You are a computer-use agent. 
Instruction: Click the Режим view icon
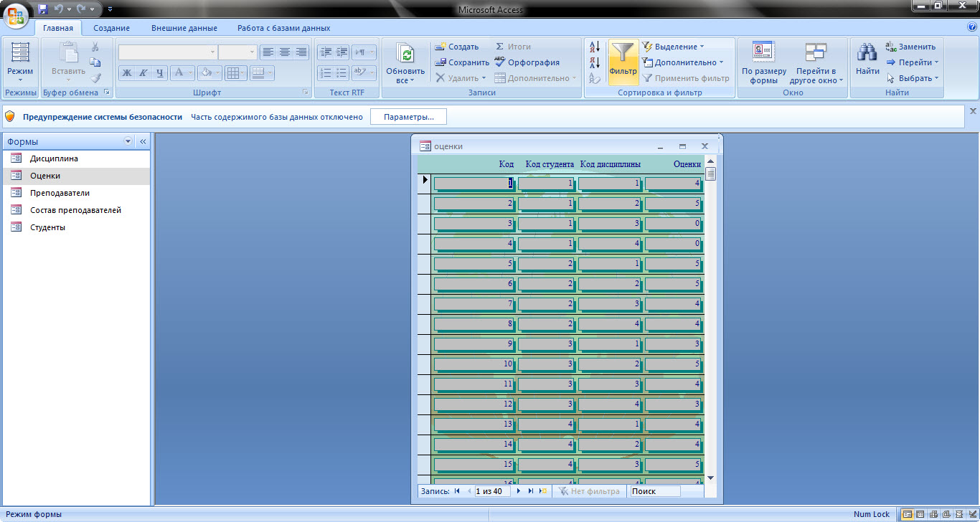[x=20, y=54]
